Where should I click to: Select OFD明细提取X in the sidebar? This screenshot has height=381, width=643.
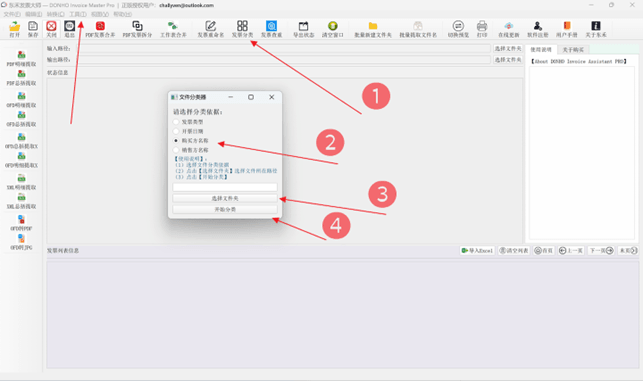pos(21,160)
